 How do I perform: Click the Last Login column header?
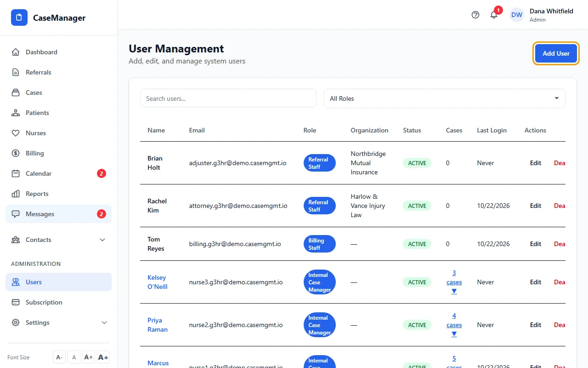pyautogui.click(x=492, y=130)
